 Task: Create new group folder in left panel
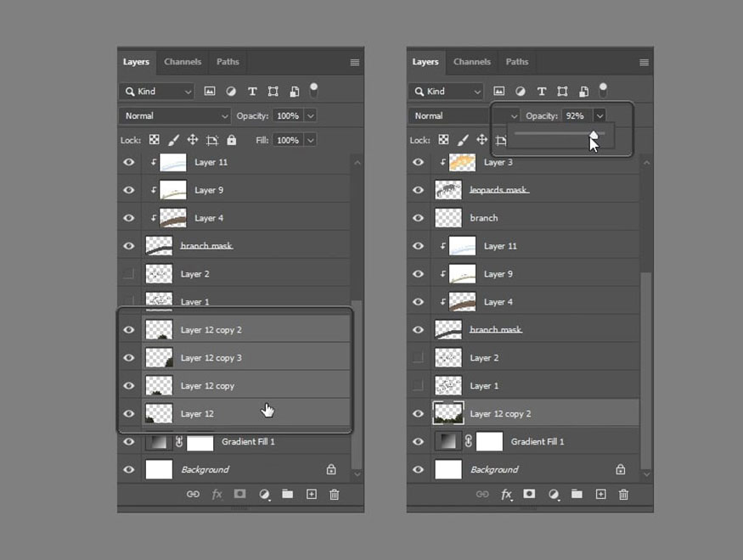tap(287, 494)
